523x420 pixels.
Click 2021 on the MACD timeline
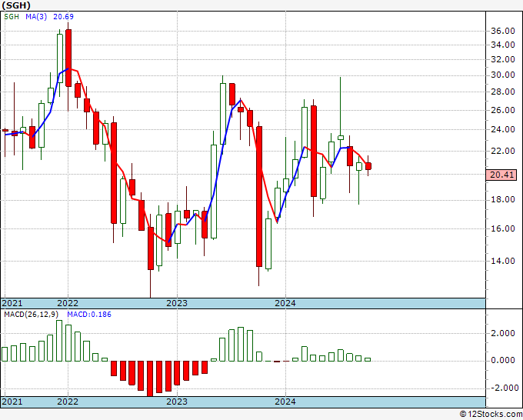click(12, 402)
